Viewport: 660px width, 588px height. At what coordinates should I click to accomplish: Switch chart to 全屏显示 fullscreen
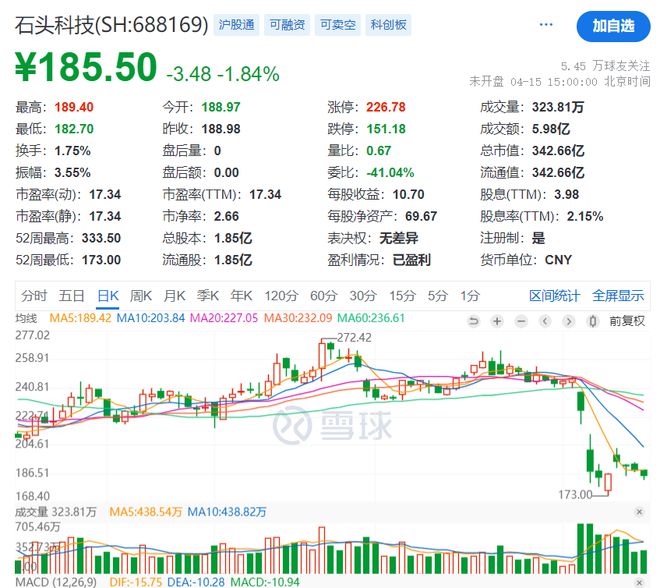[x=618, y=295]
